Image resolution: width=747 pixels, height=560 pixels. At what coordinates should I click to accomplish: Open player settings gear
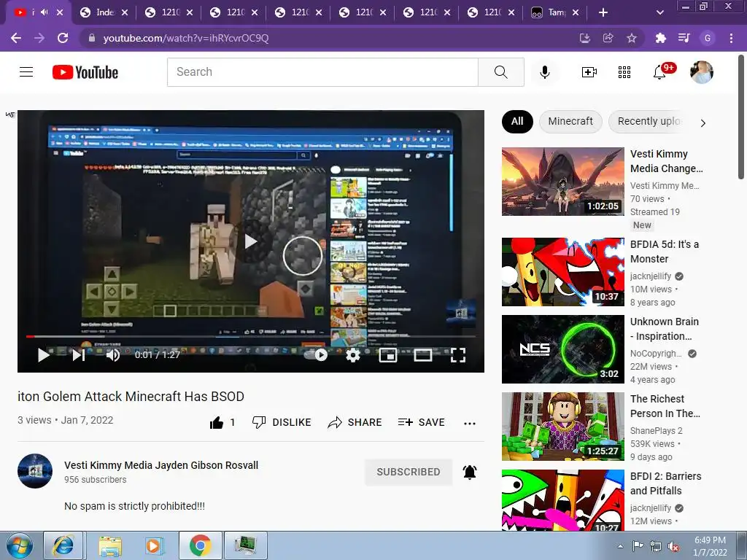point(352,355)
